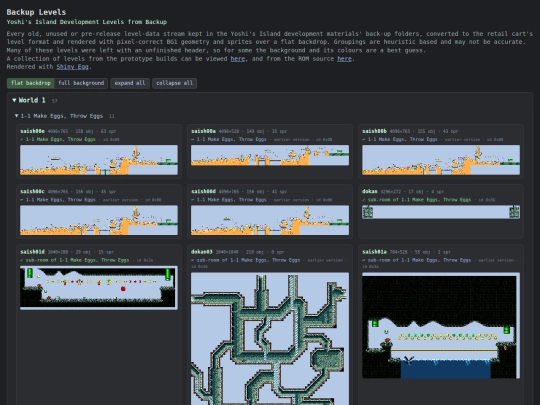
Task: Select the 'saish00a' card title
Action: pos(204,131)
